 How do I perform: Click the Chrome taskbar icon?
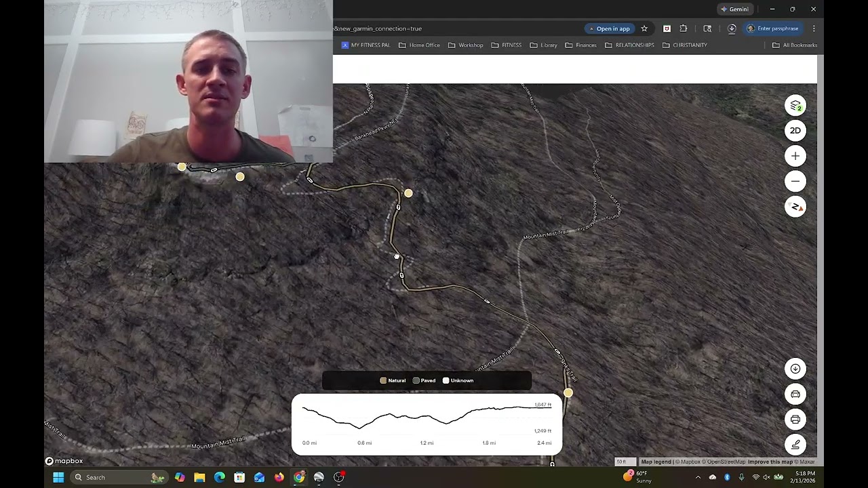[299, 477]
